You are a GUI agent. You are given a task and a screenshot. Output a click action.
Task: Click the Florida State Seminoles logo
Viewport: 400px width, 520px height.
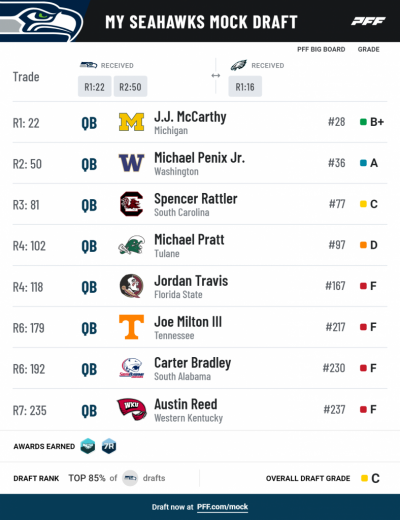[x=132, y=286]
